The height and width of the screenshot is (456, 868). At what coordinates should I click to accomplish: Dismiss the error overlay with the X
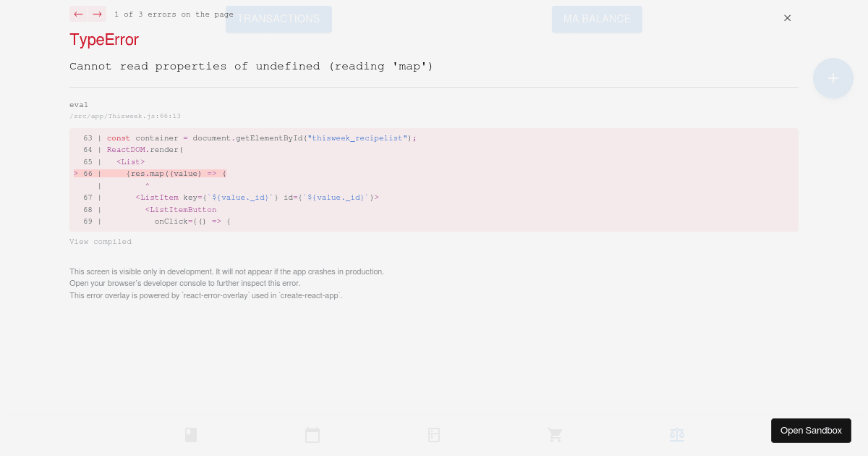788,18
